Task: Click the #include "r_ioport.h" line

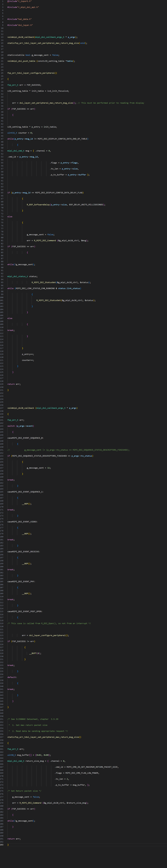Action: pyautogui.click(x=19, y=1)
